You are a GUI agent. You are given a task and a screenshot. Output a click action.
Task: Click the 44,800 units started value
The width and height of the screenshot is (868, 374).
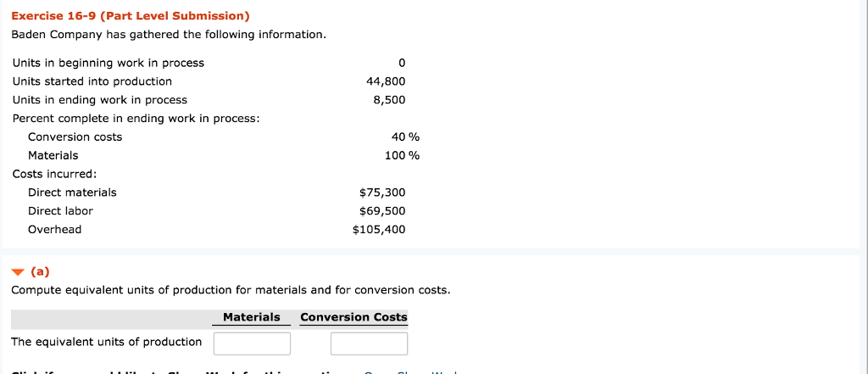[x=386, y=81]
